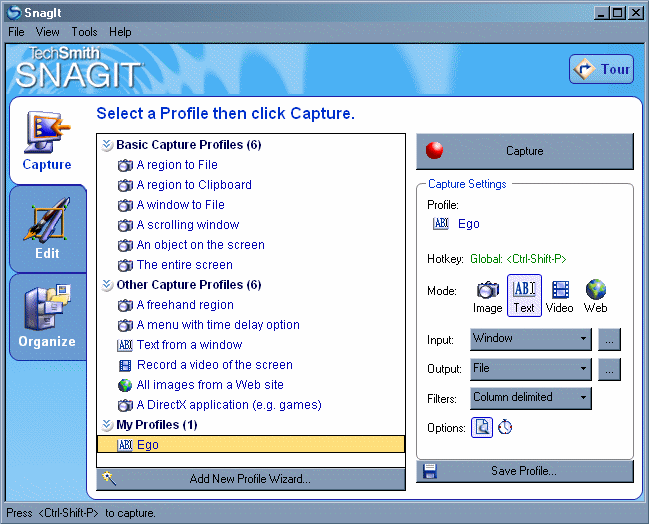
Task: Click camera icon of A region to Clipboard
Action: pos(125,185)
